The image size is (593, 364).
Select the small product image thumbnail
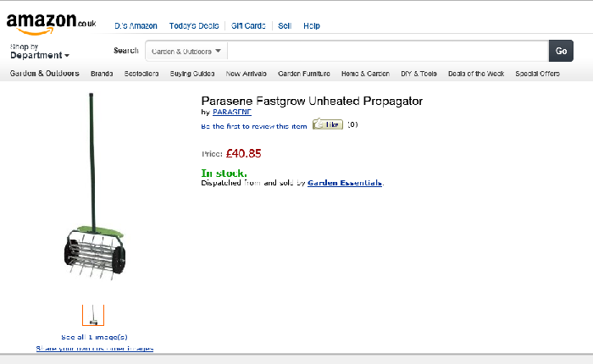(x=93, y=315)
